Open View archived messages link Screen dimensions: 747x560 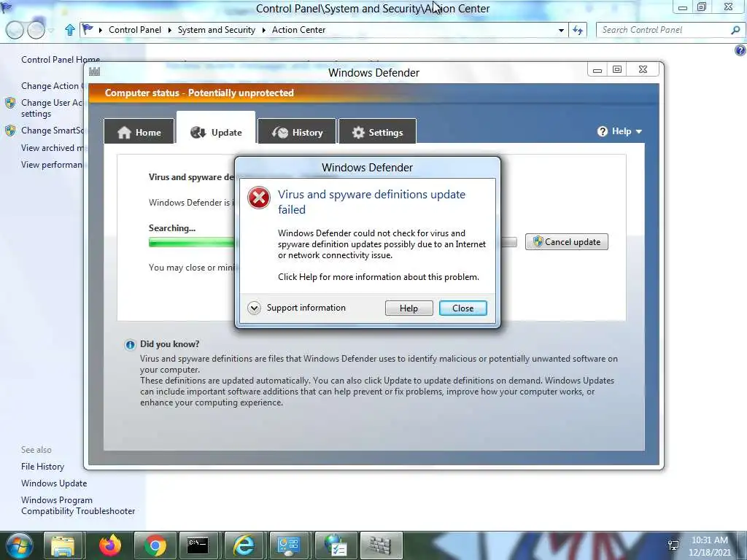(52, 148)
